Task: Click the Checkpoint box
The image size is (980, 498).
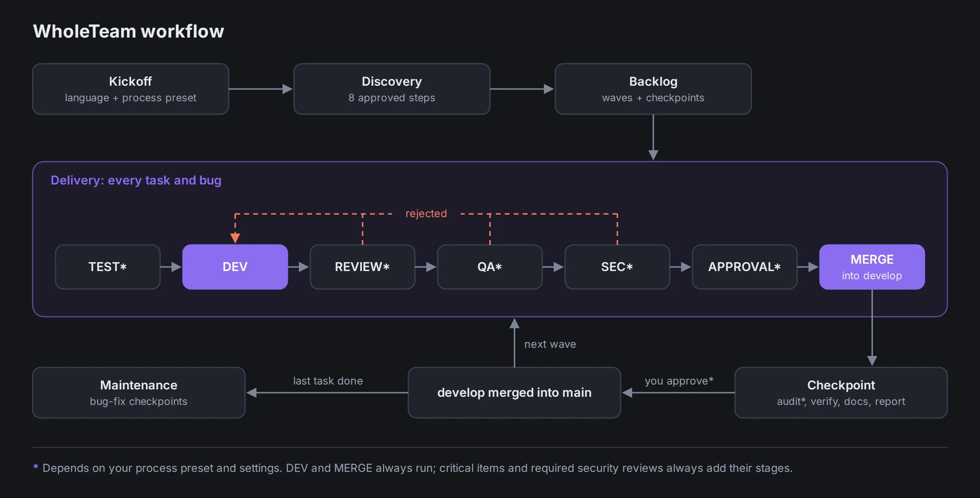Action: click(x=841, y=393)
